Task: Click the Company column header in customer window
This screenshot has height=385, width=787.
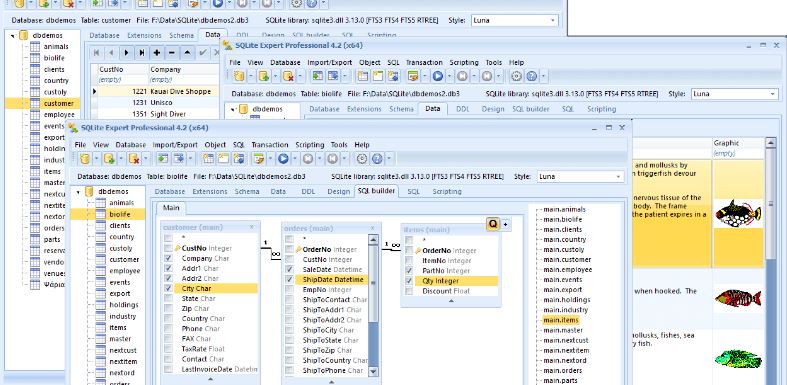Action: [x=184, y=69]
